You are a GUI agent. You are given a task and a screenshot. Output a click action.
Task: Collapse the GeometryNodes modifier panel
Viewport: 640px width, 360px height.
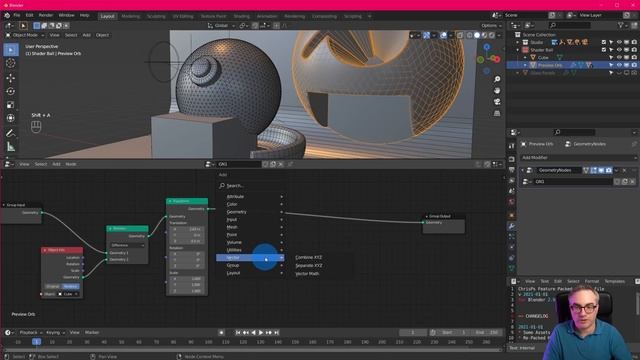522,170
